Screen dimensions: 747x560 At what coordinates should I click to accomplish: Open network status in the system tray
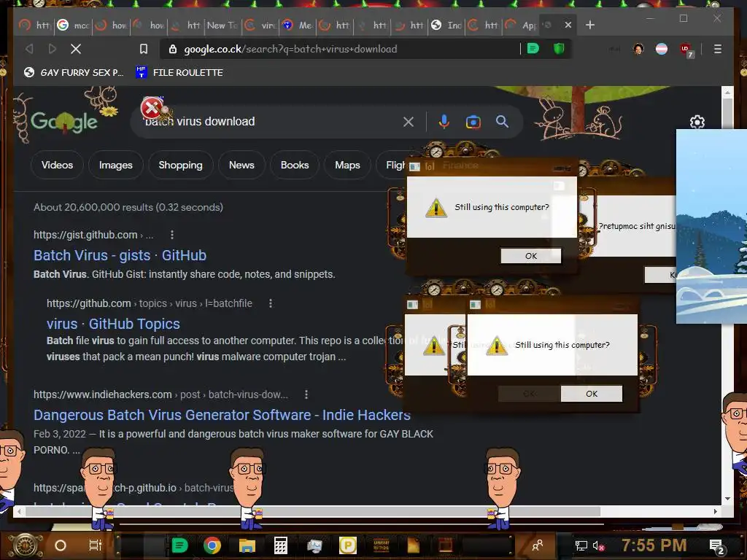tap(581, 545)
